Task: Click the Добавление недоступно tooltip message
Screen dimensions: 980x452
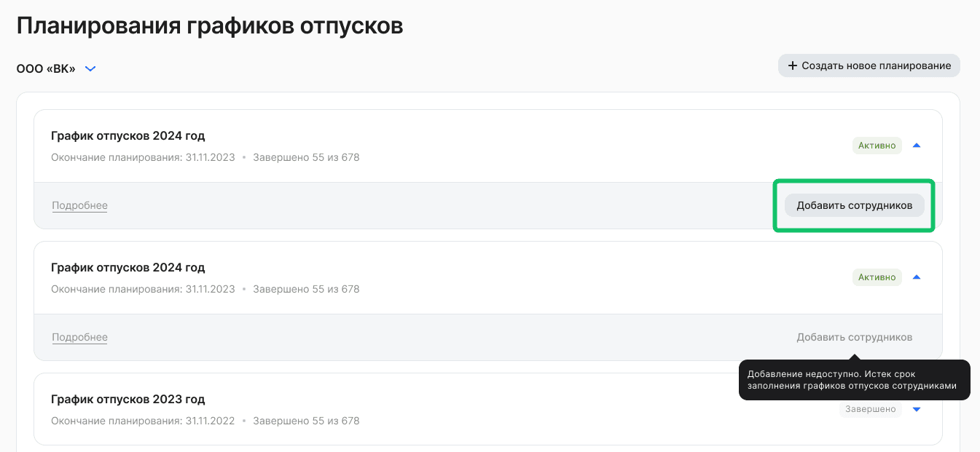Action: point(854,380)
